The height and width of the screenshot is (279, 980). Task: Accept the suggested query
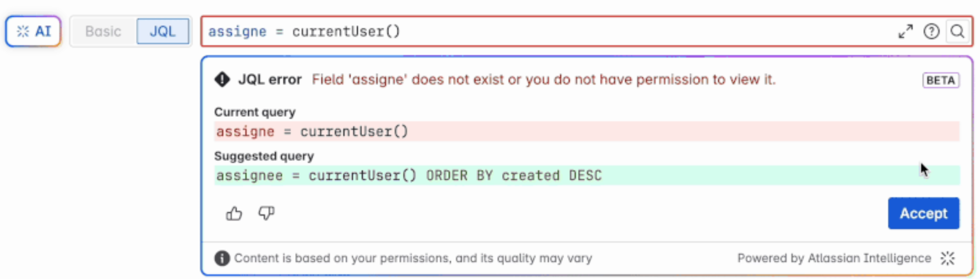click(923, 213)
